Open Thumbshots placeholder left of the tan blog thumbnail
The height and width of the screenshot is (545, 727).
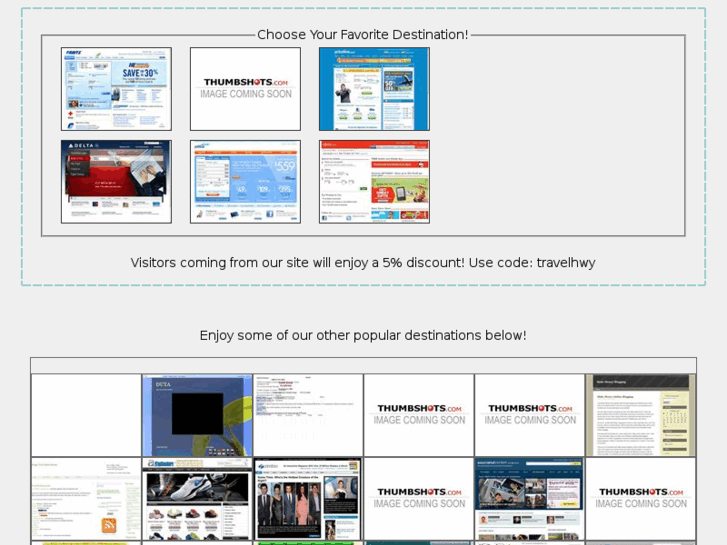click(x=530, y=415)
